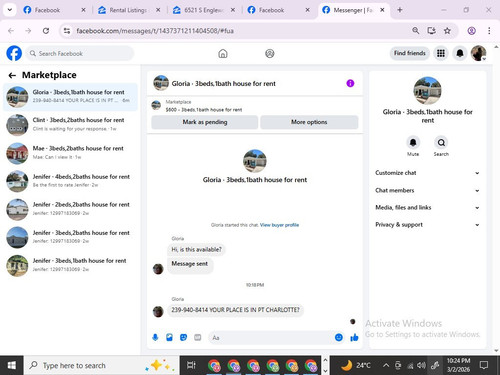Open conversation information purple icon

point(350,83)
